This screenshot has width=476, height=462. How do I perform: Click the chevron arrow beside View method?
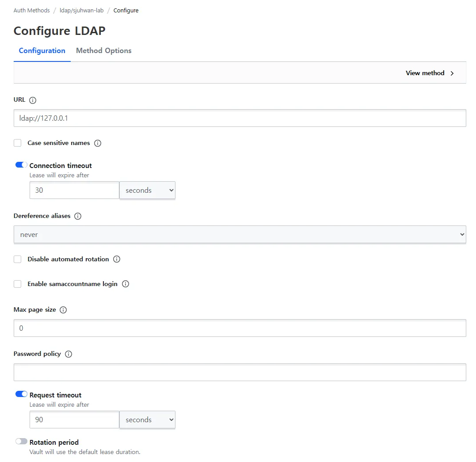[452, 73]
